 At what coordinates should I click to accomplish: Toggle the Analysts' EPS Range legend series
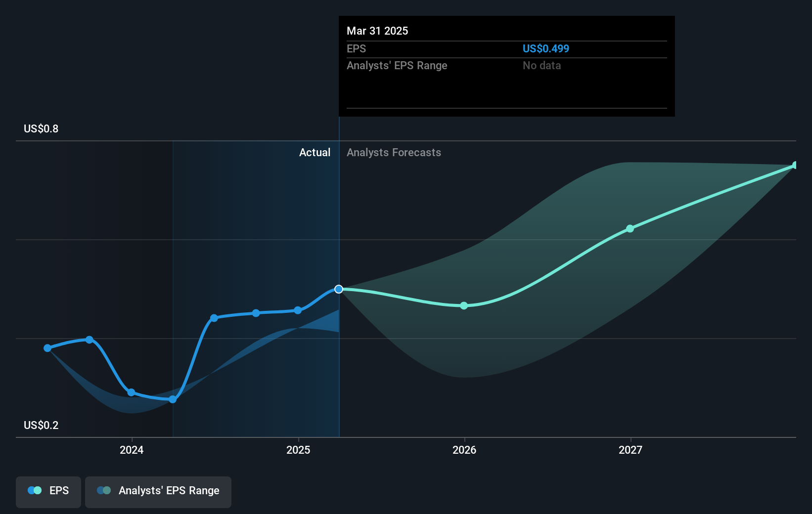pyautogui.click(x=158, y=492)
